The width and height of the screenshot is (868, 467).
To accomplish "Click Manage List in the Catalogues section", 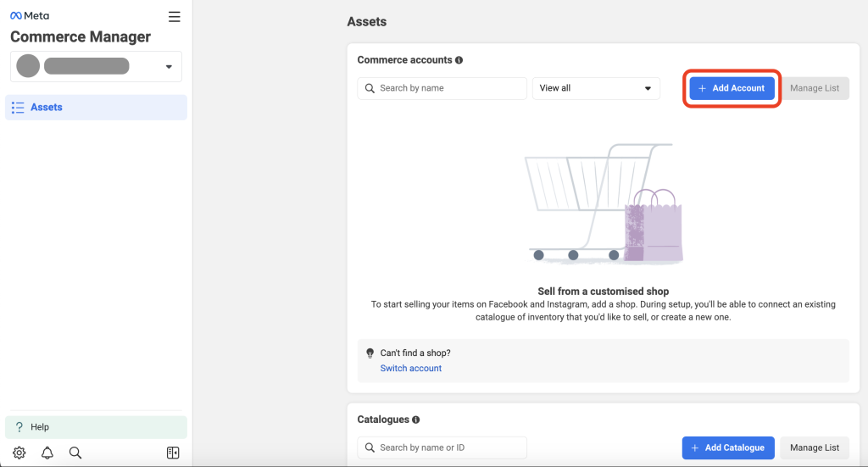I will click(x=815, y=448).
